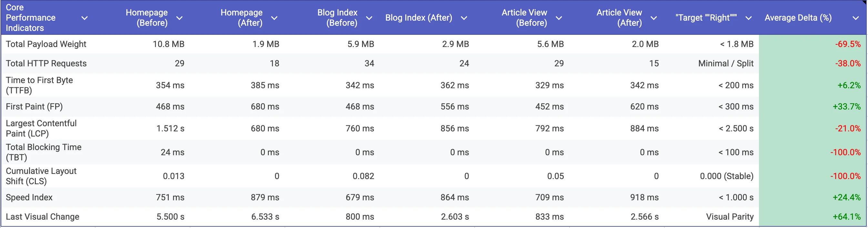868x228 pixels.
Task: Select the +33.7% average delta cell
Action: [x=847, y=106]
